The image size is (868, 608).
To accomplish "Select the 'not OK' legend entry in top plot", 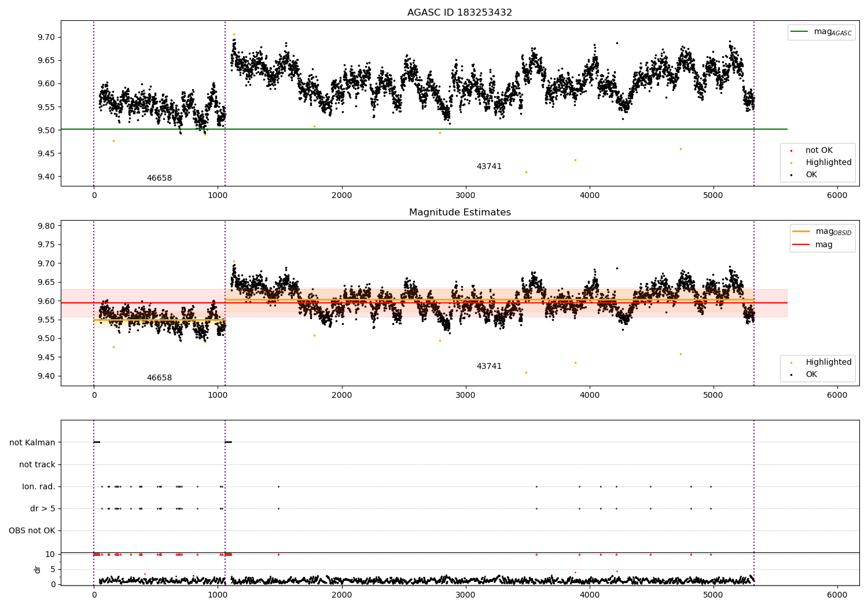I will 819,151.
